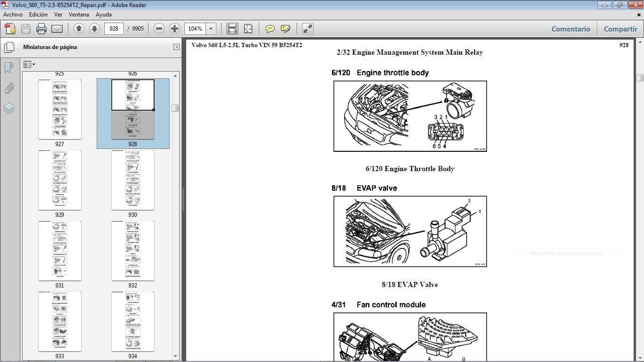This screenshot has width=644, height=362.
Task: Open the zoom level dropdown arrow
Action: tap(211, 29)
